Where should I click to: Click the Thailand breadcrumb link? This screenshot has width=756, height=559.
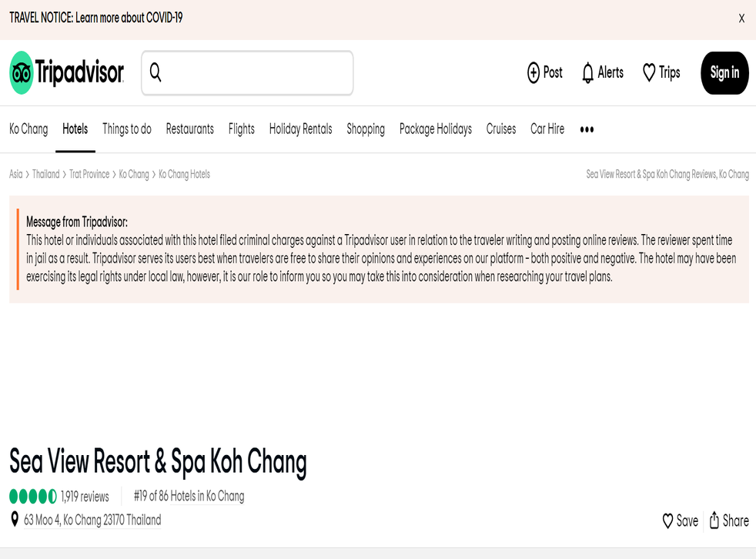click(45, 174)
